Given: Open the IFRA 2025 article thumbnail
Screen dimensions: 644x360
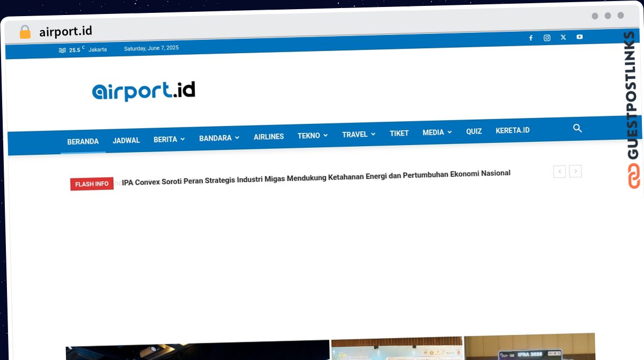Looking at the screenshot, I should click(529, 347).
